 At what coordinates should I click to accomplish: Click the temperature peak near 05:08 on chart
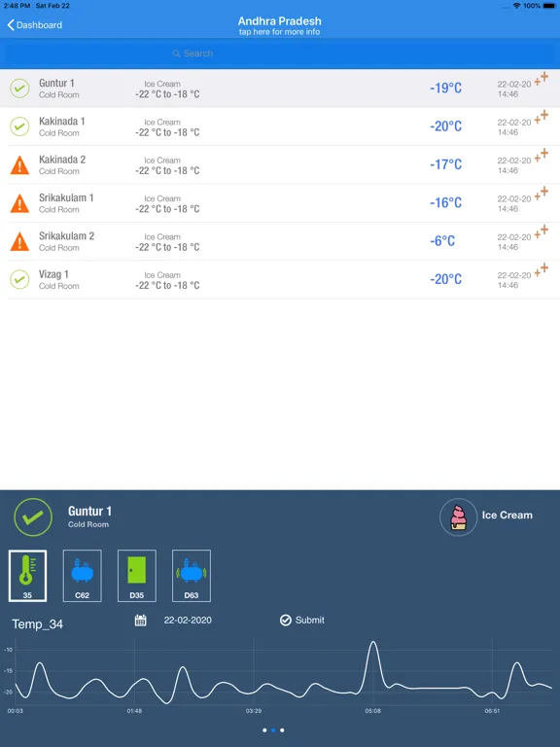pyautogui.click(x=373, y=643)
